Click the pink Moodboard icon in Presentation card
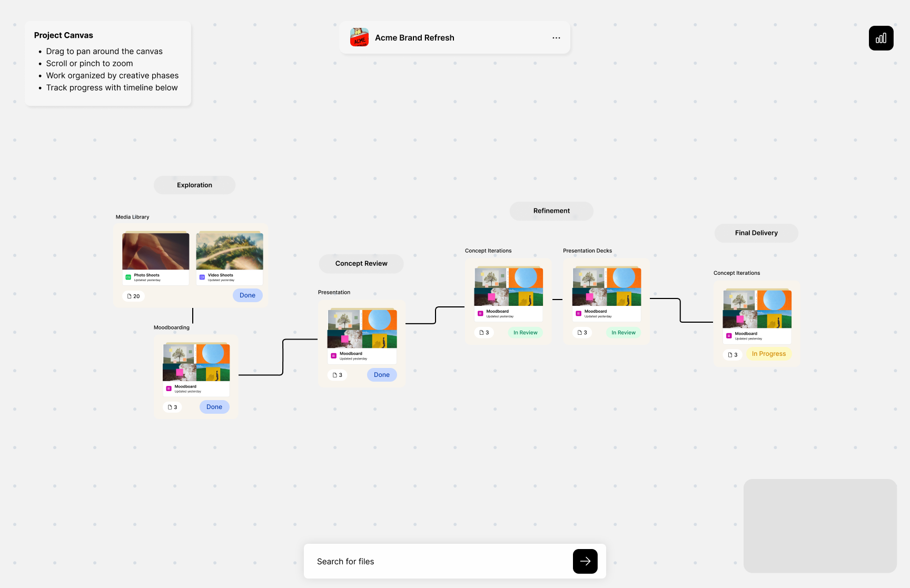910x588 pixels. pos(333,356)
